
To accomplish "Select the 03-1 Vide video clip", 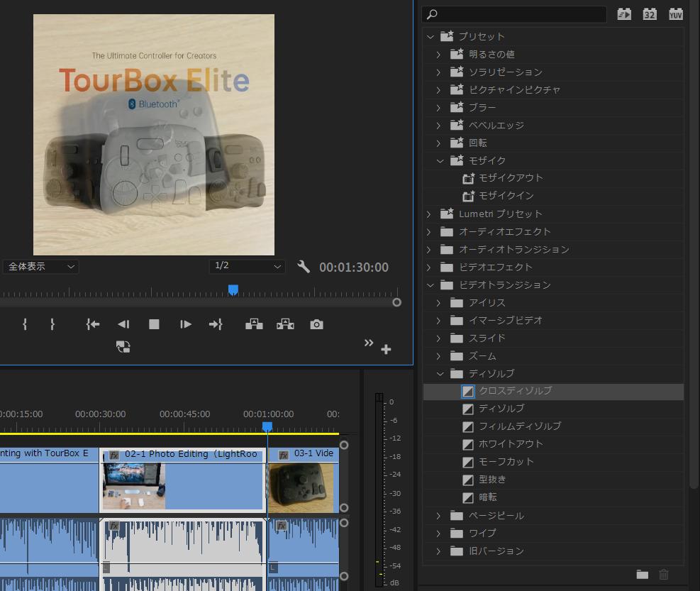I will click(303, 480).
